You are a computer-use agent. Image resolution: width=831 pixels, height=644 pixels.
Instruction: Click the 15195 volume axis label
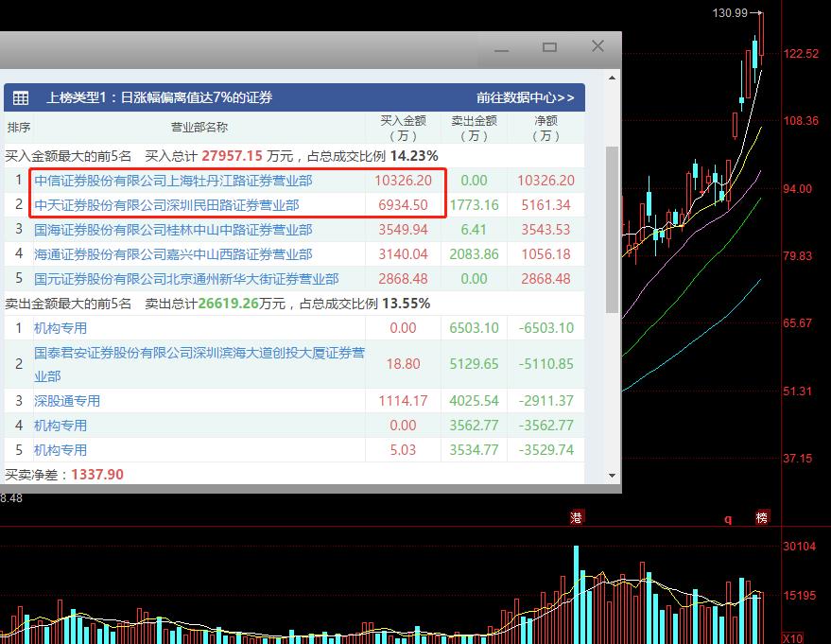(800, 595)
